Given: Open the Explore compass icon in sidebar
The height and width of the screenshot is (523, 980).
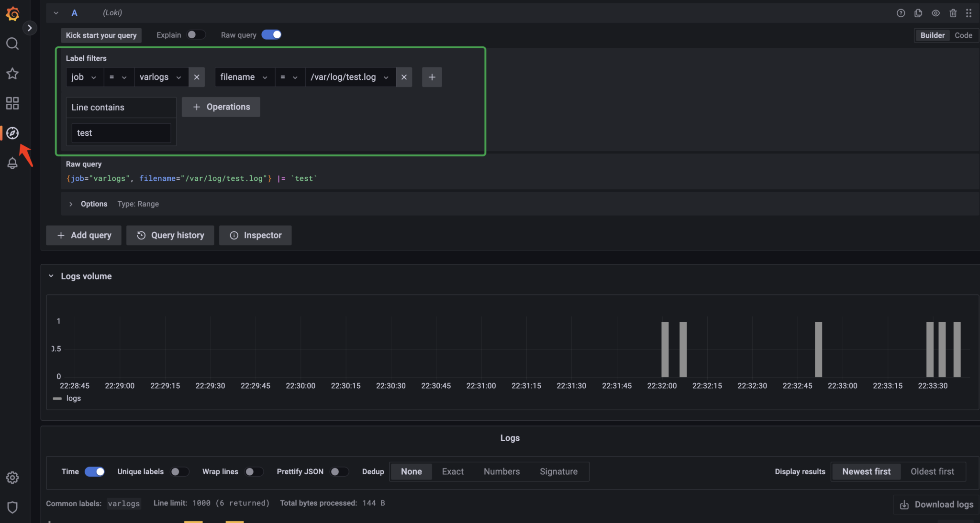Looking at the screenshot, I should [x=12, y=133].
